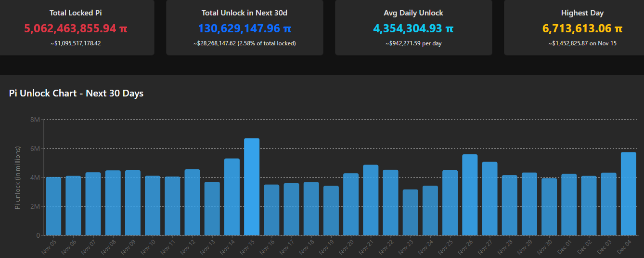
Task: Click the Nov 23 lowest bar
Action: 410,213
